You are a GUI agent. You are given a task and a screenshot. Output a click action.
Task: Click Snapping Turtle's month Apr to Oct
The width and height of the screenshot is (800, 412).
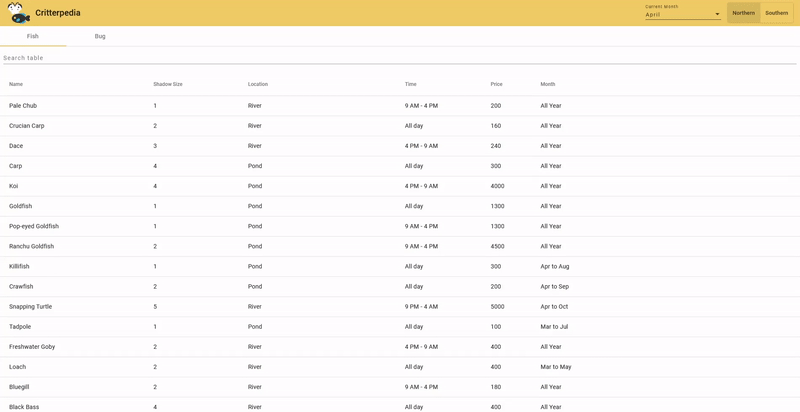coord(554,306)
